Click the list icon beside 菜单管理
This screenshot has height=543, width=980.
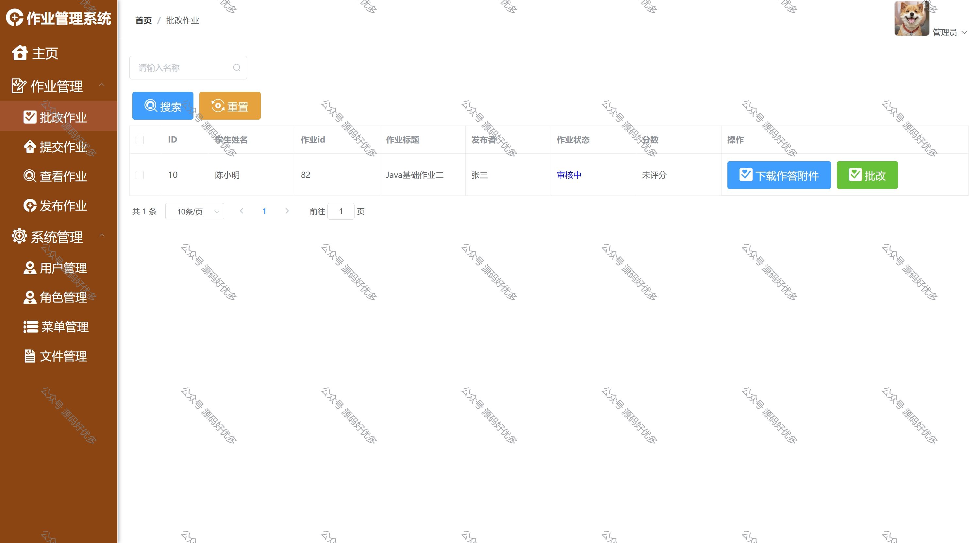tap(30, 327)
